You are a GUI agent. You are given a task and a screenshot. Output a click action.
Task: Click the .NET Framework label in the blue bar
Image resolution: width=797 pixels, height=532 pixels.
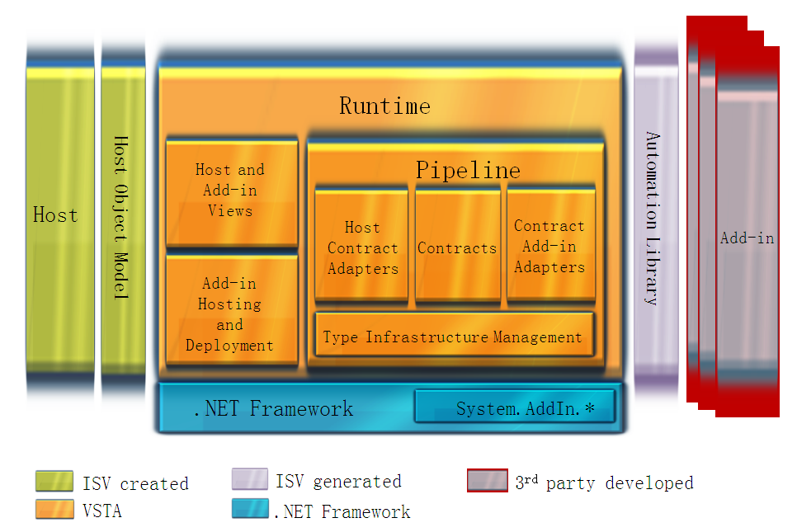pos(273,408)
